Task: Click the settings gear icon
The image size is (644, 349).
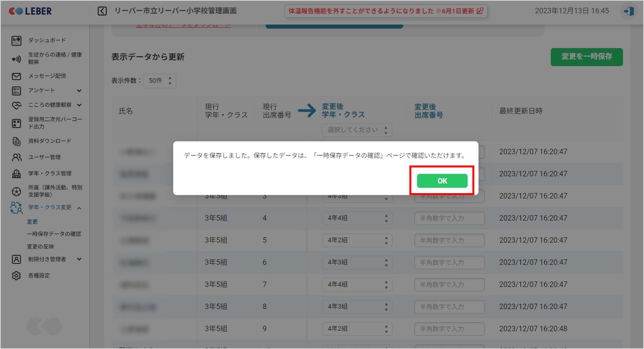Action: pyautogui.click(x=16, y=275)
